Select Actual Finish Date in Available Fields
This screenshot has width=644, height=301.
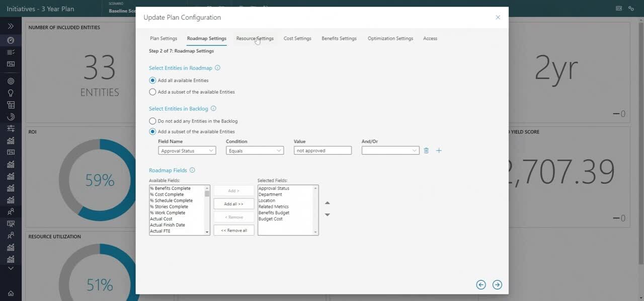tap(177, 225)
